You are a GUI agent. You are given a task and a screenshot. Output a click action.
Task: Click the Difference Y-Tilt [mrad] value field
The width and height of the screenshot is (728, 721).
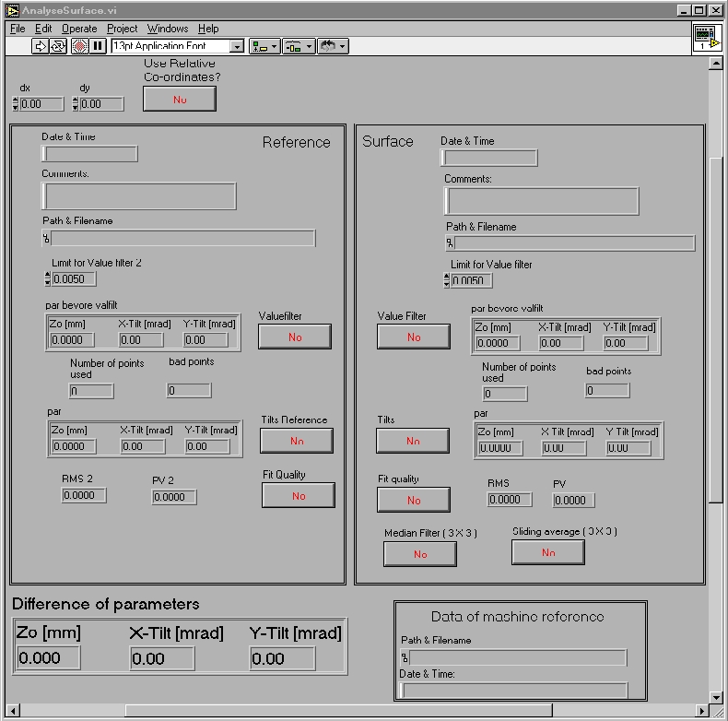coord(282,658)
